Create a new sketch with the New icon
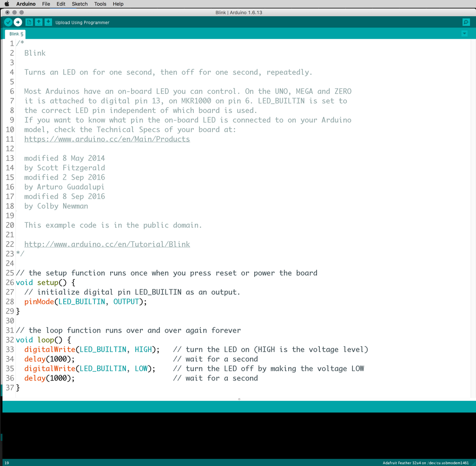This screenshot has height=466, width=476. [29, 22]
